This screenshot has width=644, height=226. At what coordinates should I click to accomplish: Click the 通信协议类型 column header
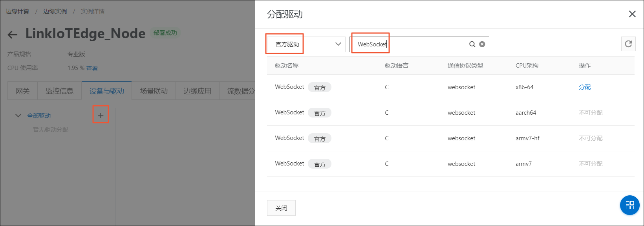465,66
